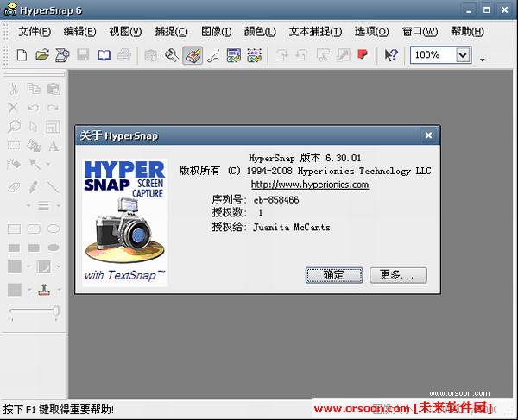This screenshot has height=420, width=518.
Task: Select the magnifier zoom tool
Action: point(14,127)
